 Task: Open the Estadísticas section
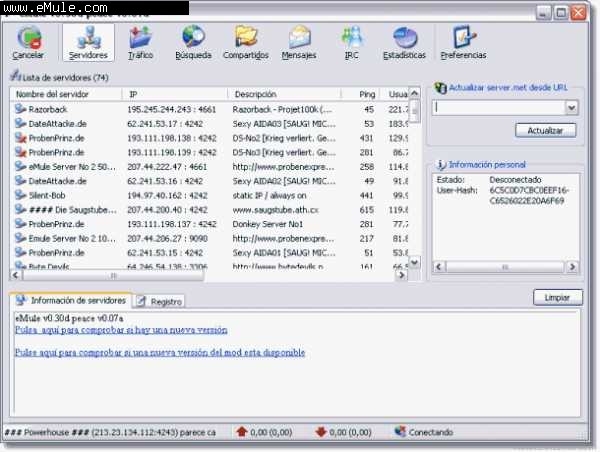point(404,42)
